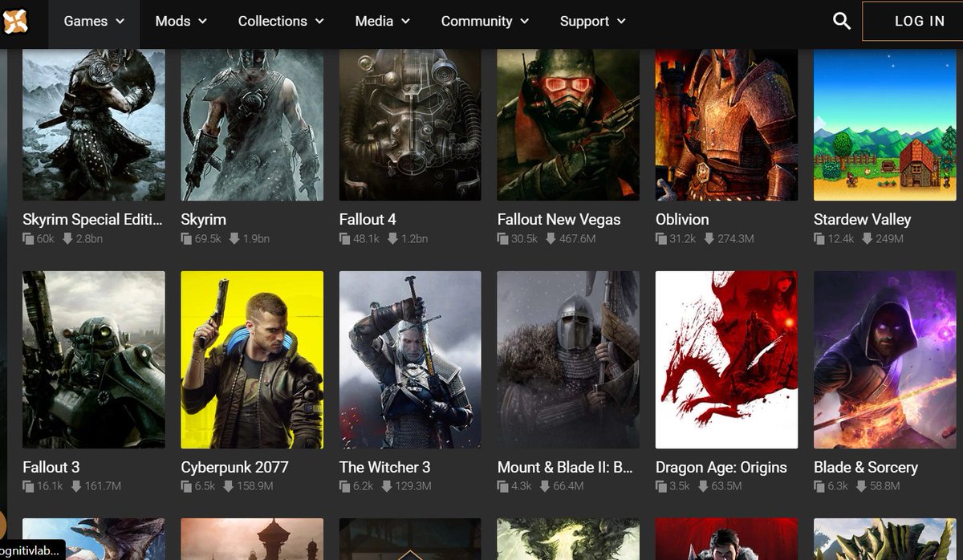The height and width of the screenshot is (560, 963).
Task: Expand the Support dropdown chevron
Action: (x=620, y=22)
